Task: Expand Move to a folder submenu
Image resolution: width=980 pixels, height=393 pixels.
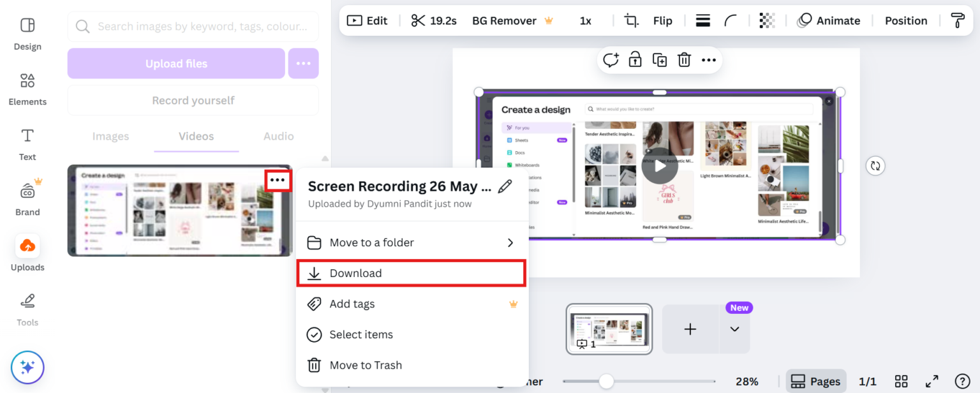Action: click(x=372, y=242)
